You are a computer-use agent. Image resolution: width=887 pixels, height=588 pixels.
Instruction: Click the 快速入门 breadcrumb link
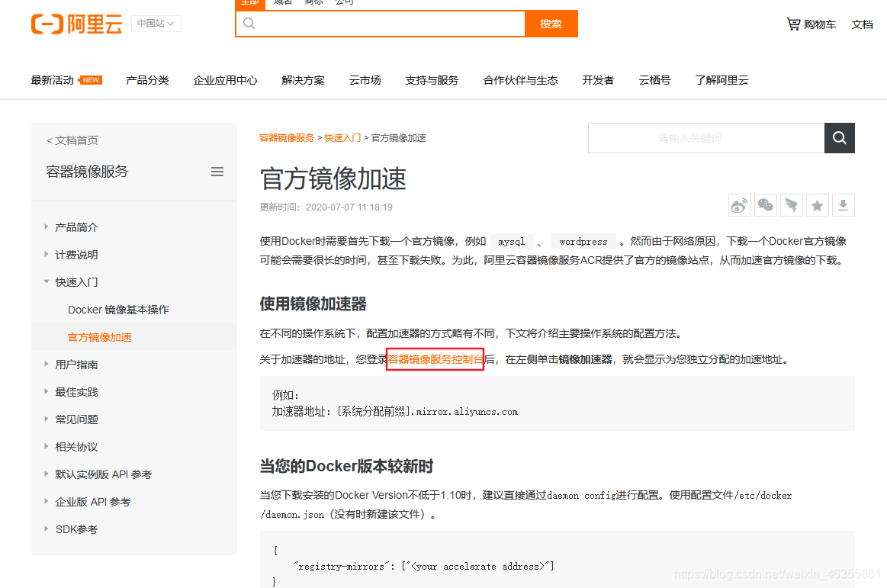pyautogui.click(x=342, y=138)
